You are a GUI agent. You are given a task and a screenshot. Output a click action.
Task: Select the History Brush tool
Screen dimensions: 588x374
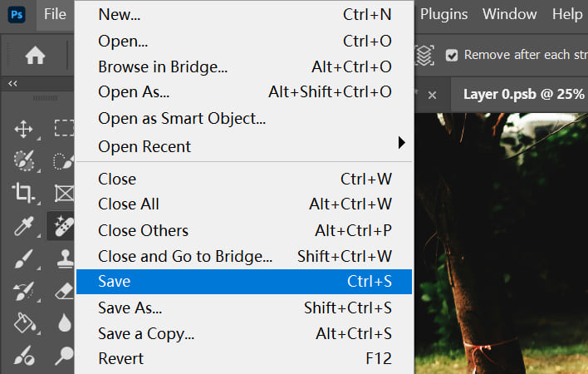(x=23, y=292)
